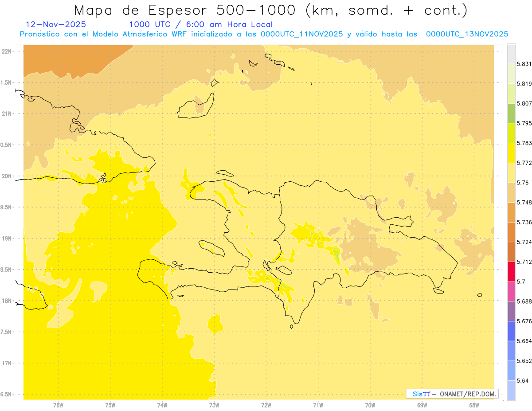Click the valid-until time '0000UTC_13NOV2025'

tap(467, 34)
